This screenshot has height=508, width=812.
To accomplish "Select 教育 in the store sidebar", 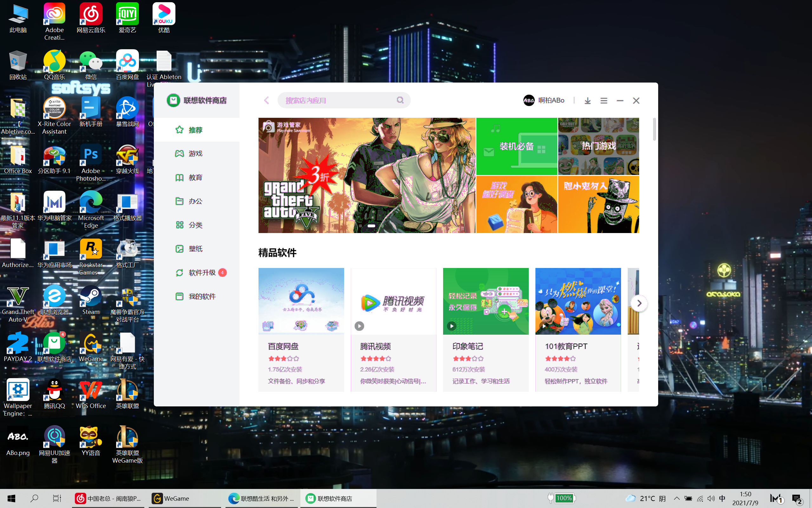I will coord(197,177).
